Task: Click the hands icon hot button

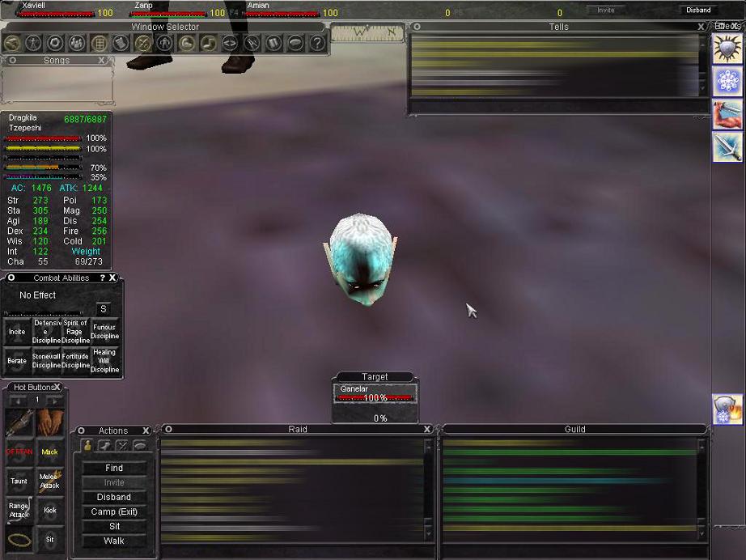Action: (x=50, y=422)
